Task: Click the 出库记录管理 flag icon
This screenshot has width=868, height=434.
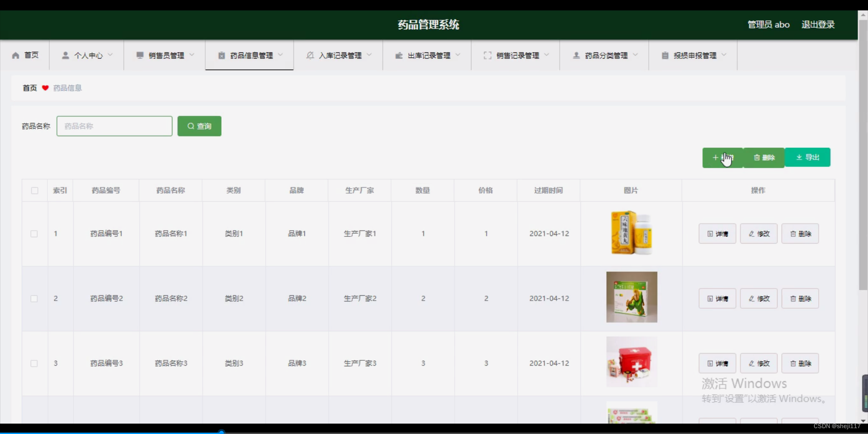Action: (x=400, y=55)
